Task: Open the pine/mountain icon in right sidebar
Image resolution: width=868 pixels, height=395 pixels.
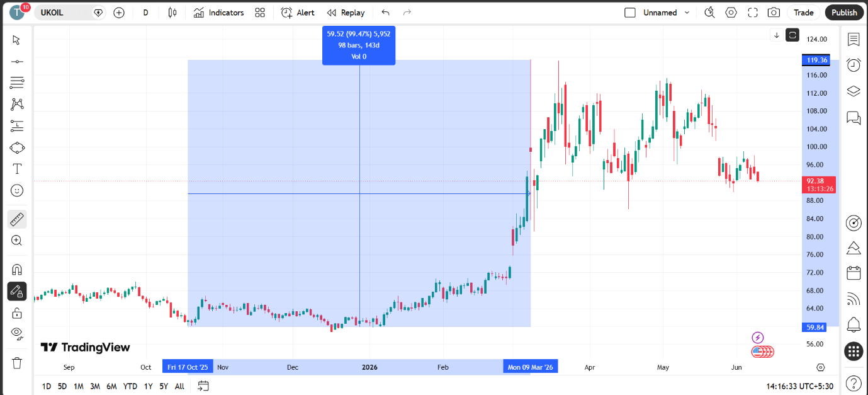Action: pyautogui.click(x=854, y=248)
